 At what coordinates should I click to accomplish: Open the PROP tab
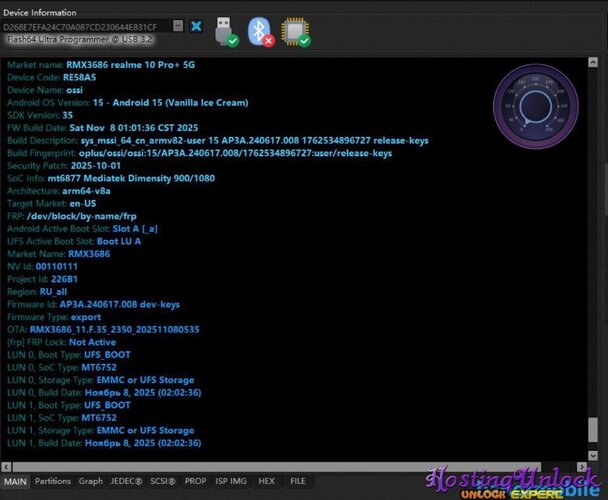pos(195,481)
